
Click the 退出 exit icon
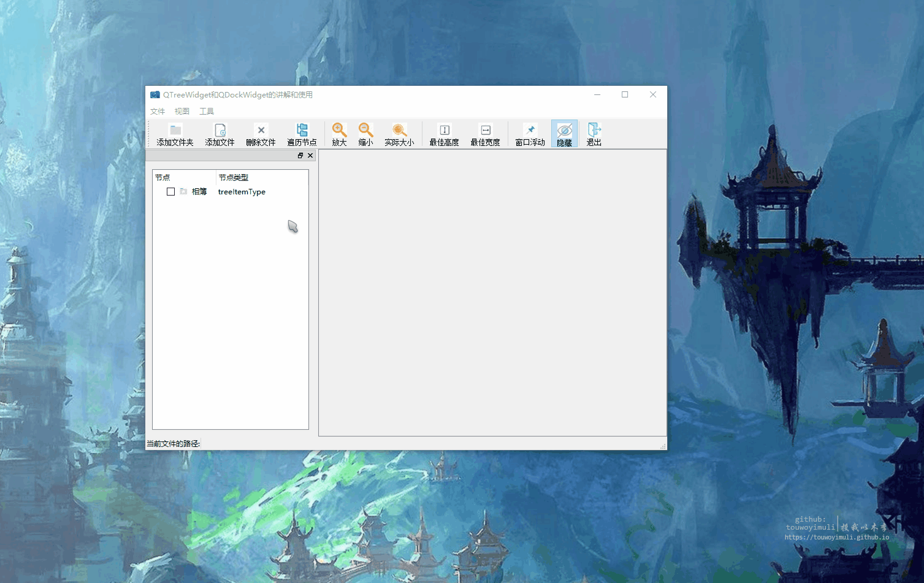594,130
